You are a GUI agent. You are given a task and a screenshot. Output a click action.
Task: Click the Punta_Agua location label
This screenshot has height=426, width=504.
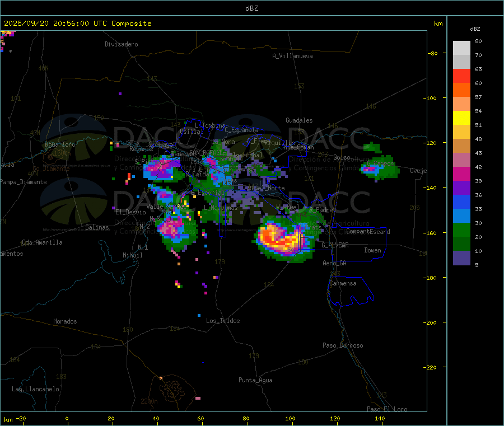point(255,380)
